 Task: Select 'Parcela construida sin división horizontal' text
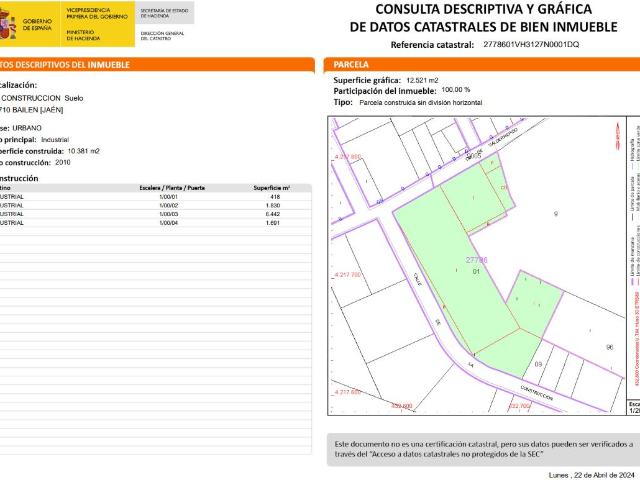[x=420, y=103]
